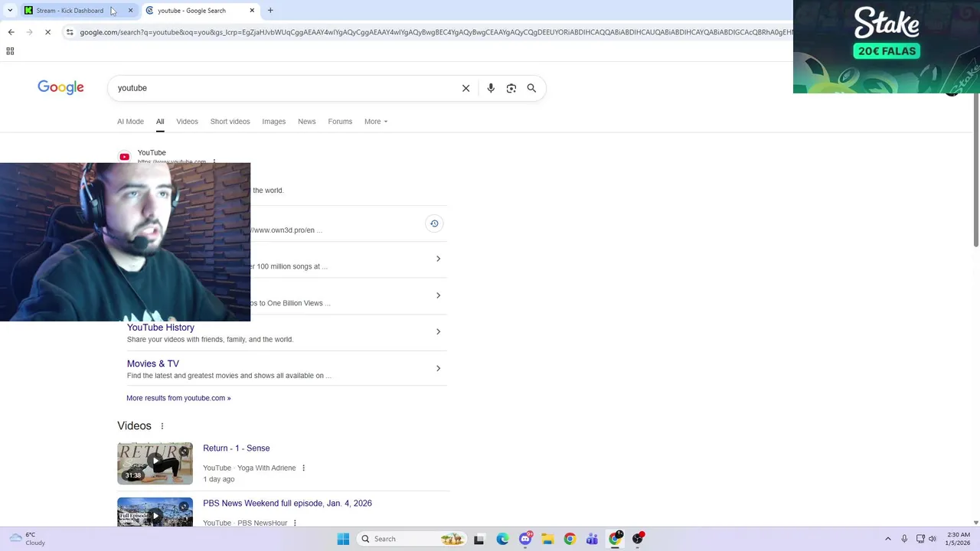This screenshot has width=980, height=551.
Task: Clear the search query with the X
Action: coord(465,88)
